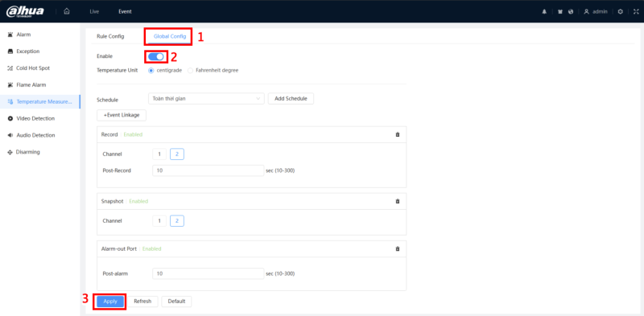Open the admin user menu
Screen dimensions: 644x316
tap(596, 11)
